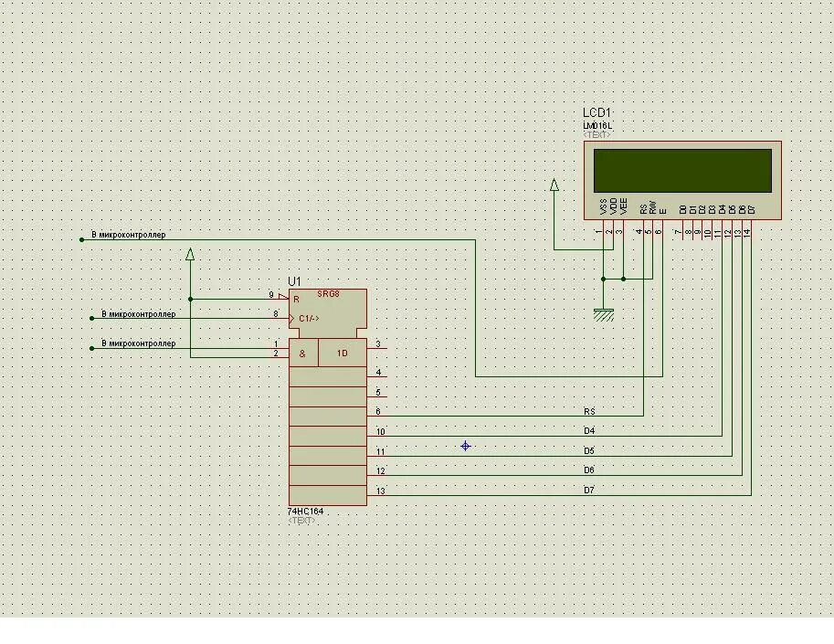The image size is (834, 644).
Task: Click U1 pin number 10
Action: 380,432
